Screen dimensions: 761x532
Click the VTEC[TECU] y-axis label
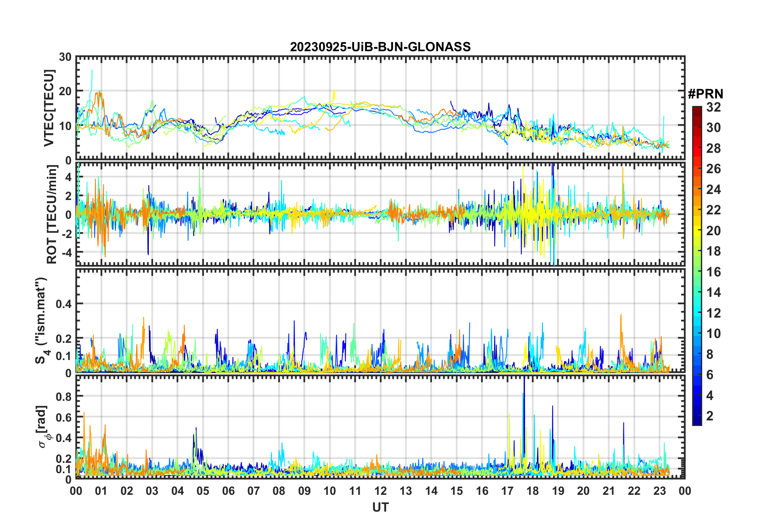coord(49,108)
